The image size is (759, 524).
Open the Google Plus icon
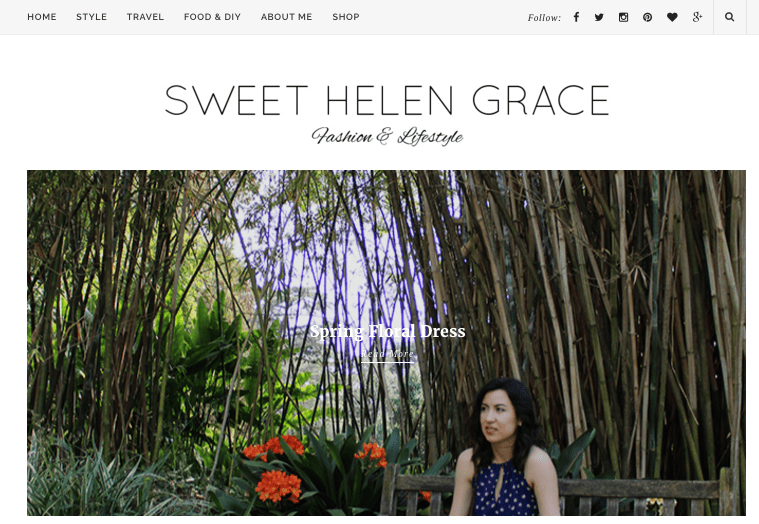[x=697, y=17]
